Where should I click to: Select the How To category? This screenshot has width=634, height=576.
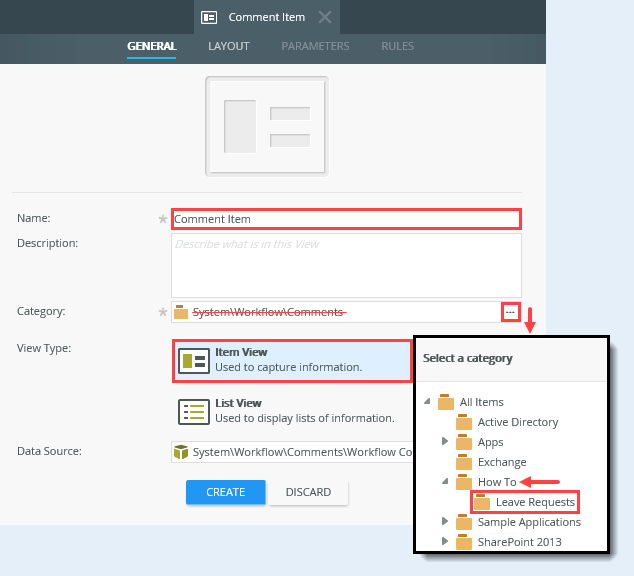pyautogui.click(x=497, y=482)
